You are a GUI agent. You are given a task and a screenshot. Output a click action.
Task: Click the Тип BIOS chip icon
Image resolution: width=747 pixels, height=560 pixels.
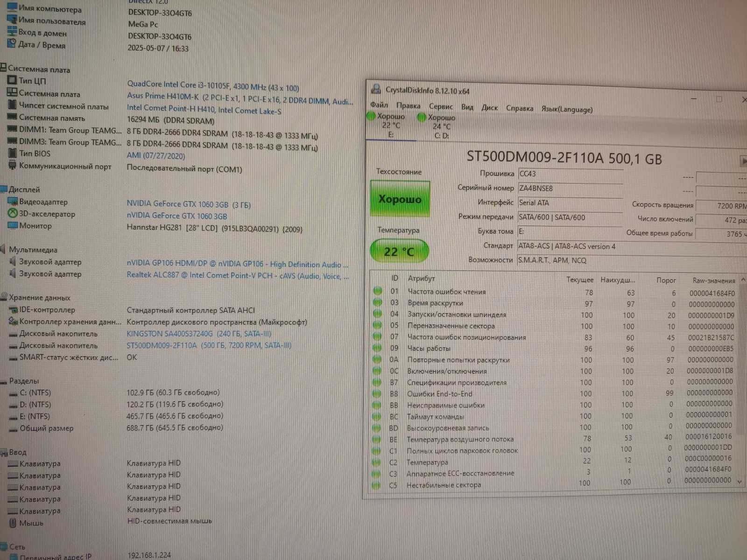pyautogui.click(x=13, y=153)
